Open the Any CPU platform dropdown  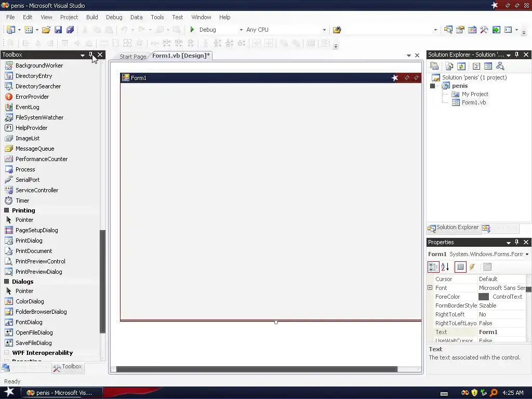324,30
